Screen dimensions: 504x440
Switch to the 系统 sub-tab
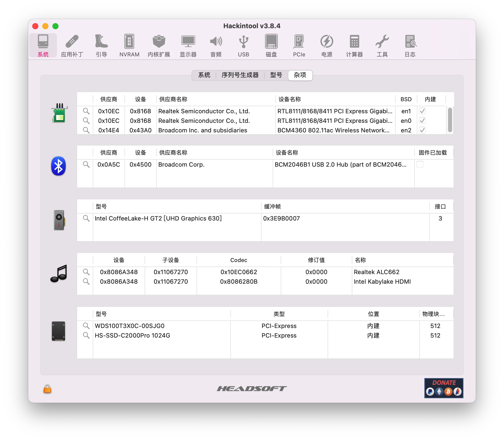click(x=204, y=75)
